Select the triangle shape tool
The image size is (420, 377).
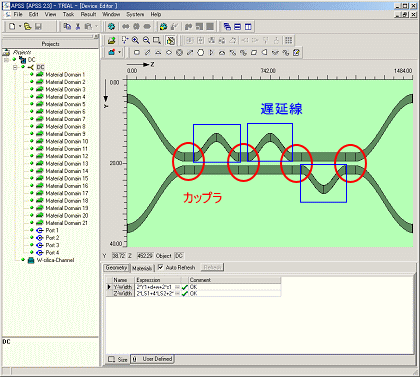211,53
